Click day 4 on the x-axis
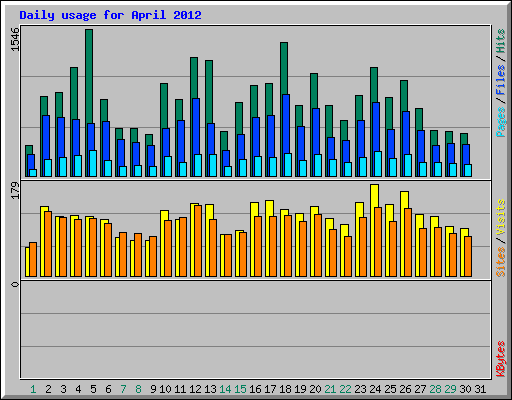Screen dimensions: 512x400 coord(78,389)
